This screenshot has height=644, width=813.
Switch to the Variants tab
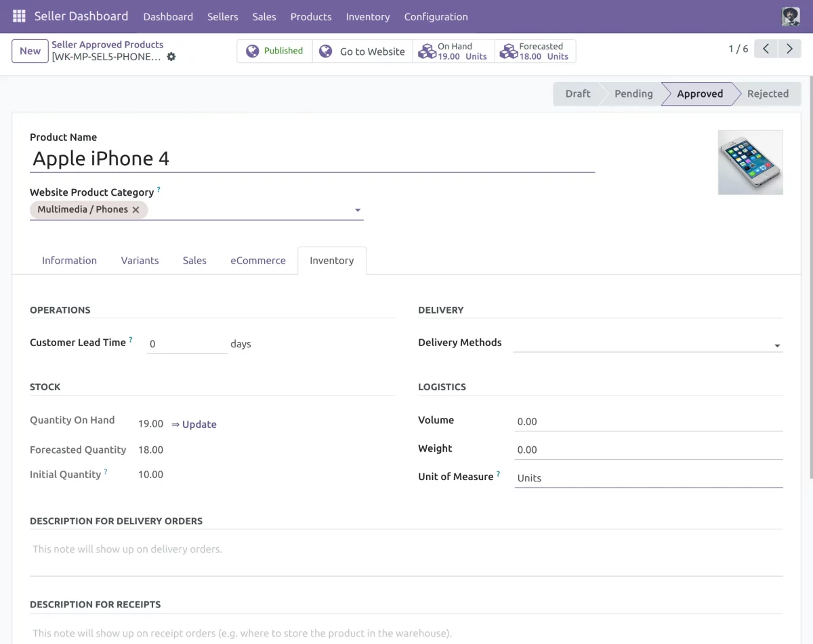[x=140, y=261]
